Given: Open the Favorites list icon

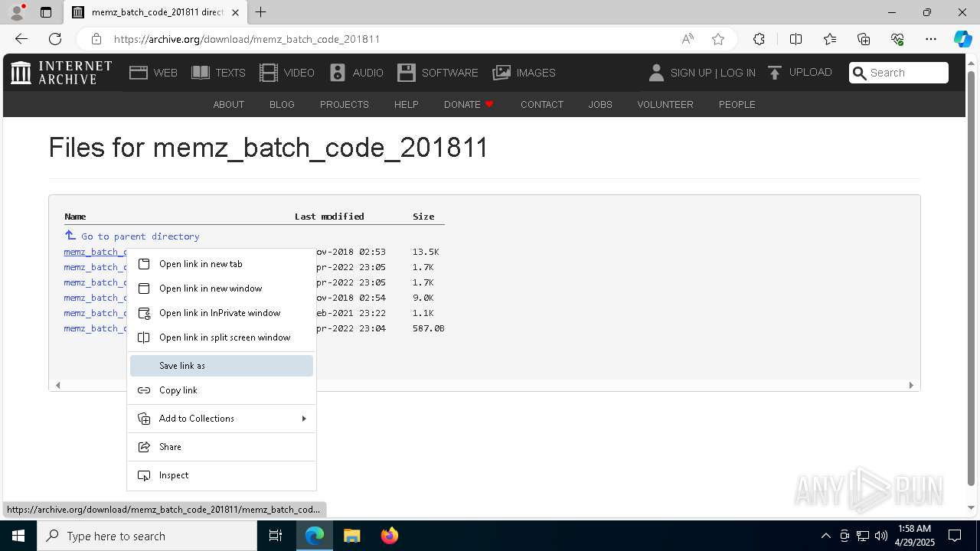Looking at the screenshot, I should point(830,39).
